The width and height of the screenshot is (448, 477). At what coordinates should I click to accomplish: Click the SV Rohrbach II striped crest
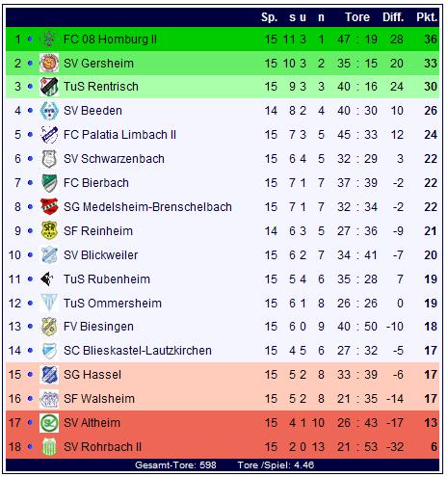[49, 447]
